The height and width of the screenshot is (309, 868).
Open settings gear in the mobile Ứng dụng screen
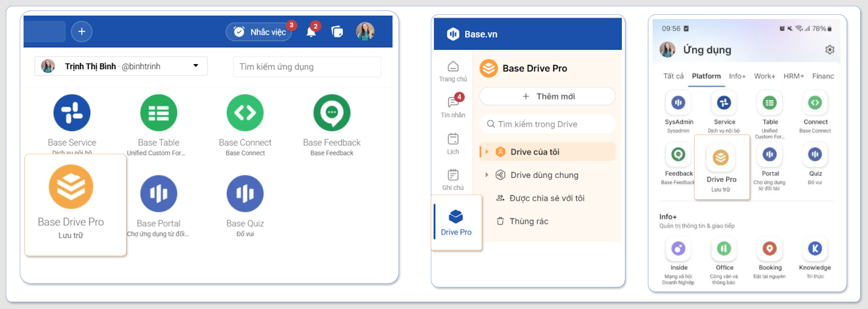[830, 50]
